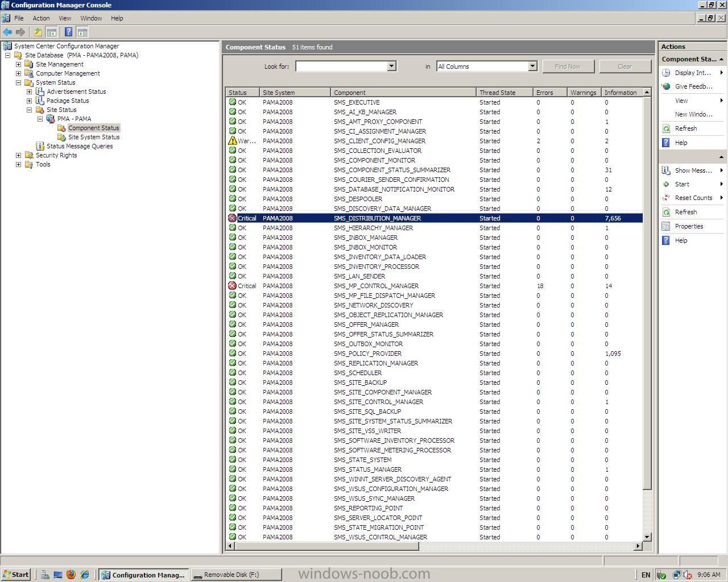Open the Look for dropdown arrow
This screenshot has width=728, height=582.
click(391, 66)
